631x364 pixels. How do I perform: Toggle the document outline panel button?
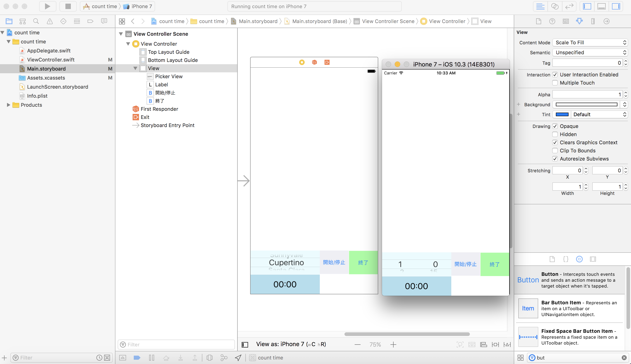(x=245, y=345)
